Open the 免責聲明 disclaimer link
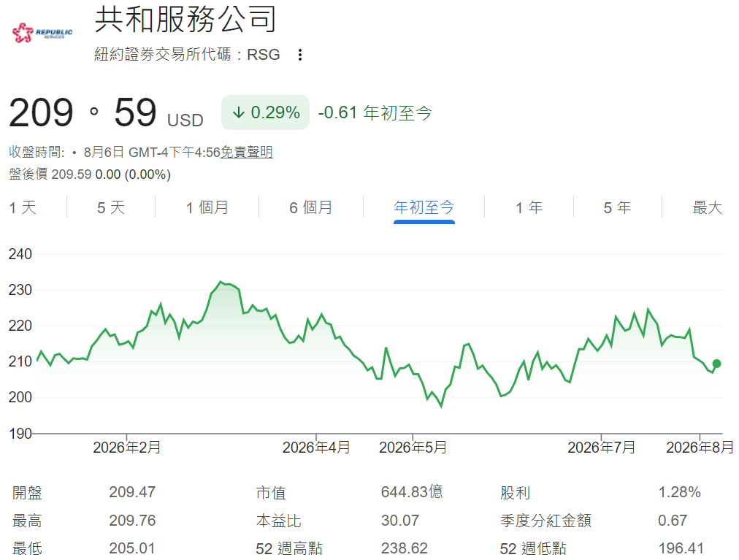739x560 pixels. point(247,153)
